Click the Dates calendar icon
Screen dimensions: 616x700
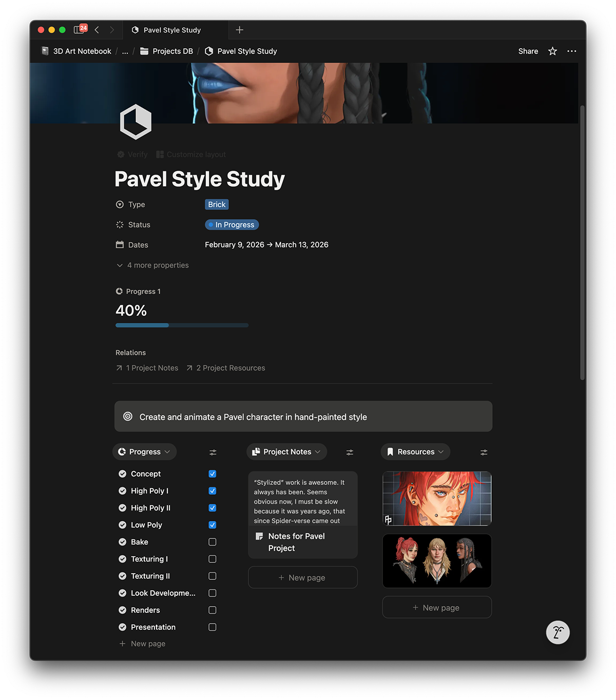coord(120,245)
